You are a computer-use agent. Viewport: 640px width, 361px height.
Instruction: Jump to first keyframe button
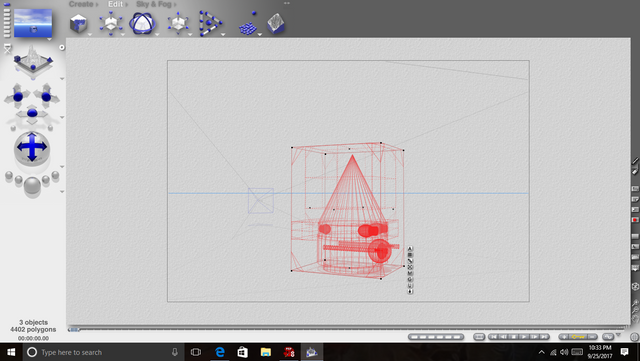pyautogui.click(x=494, y=337)
